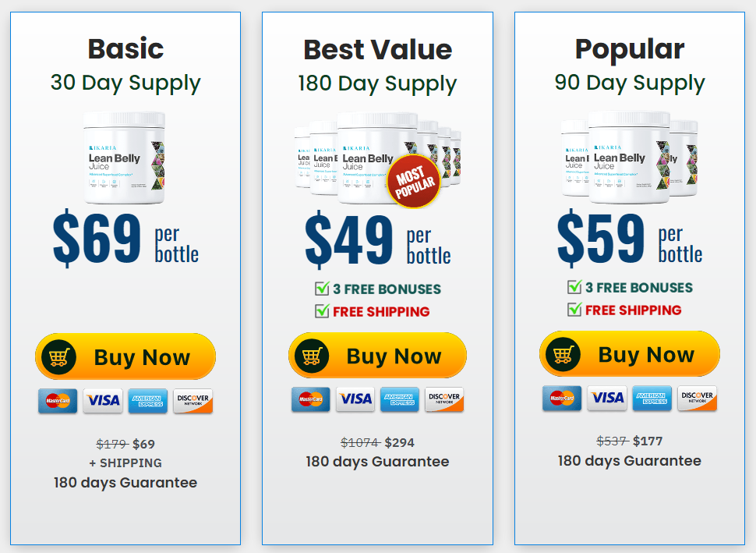The height and width of the screenshot is (553, 756).
Task: Click the single bottle image in Basic plan
Action: (125, 158)
